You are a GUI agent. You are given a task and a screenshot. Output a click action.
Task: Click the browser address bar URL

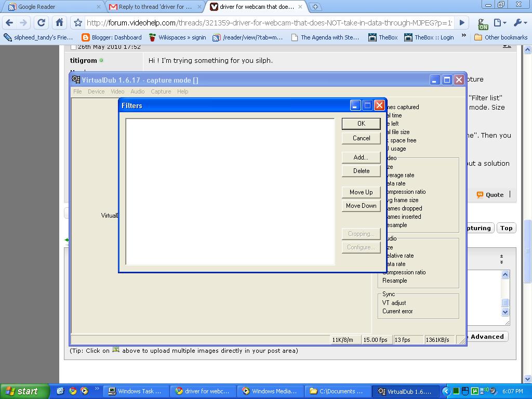(269, 23)
